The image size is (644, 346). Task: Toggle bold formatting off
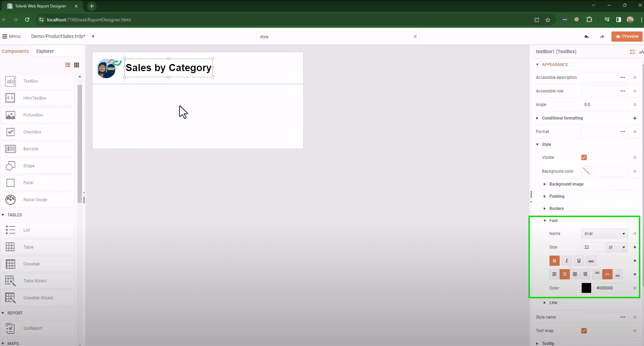tap(554, 261)
